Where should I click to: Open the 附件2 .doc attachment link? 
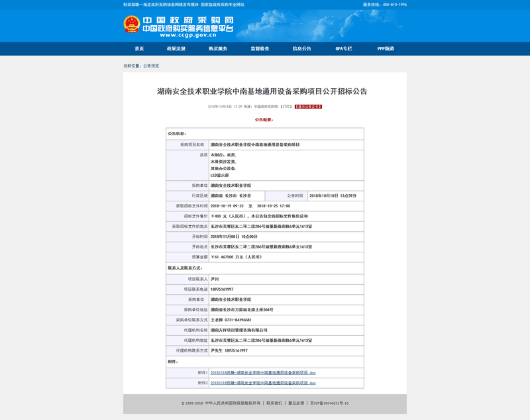pos(263,383)
